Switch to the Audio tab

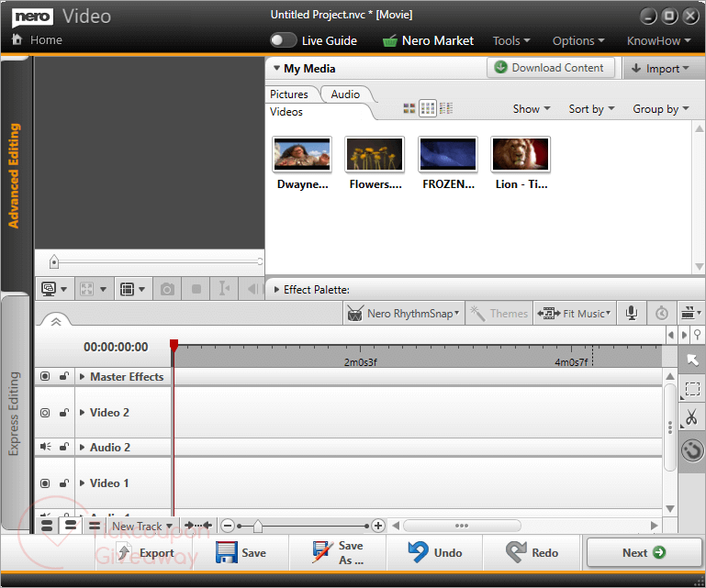tap(345, 94)
